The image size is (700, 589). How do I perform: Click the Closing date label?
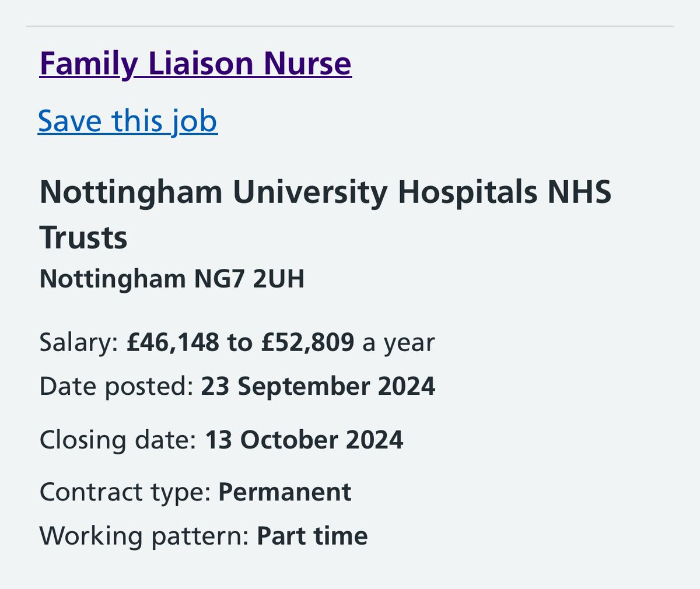pyautogui.click(x=118, y=440)
